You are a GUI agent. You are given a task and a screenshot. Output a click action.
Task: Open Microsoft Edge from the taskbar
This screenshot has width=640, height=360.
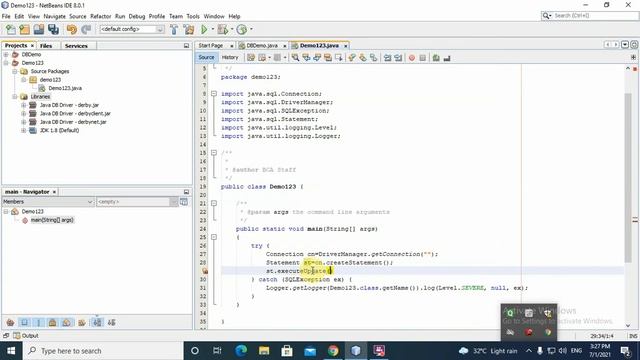[x=241, y=351]
